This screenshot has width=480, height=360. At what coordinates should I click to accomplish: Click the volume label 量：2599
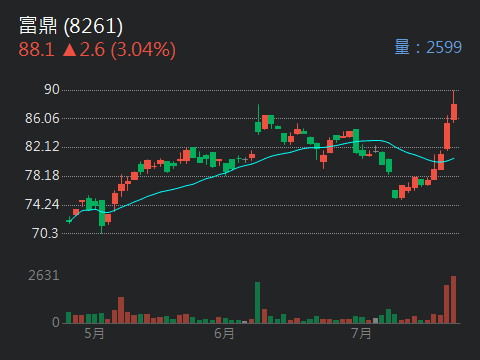tap(428, 47)
